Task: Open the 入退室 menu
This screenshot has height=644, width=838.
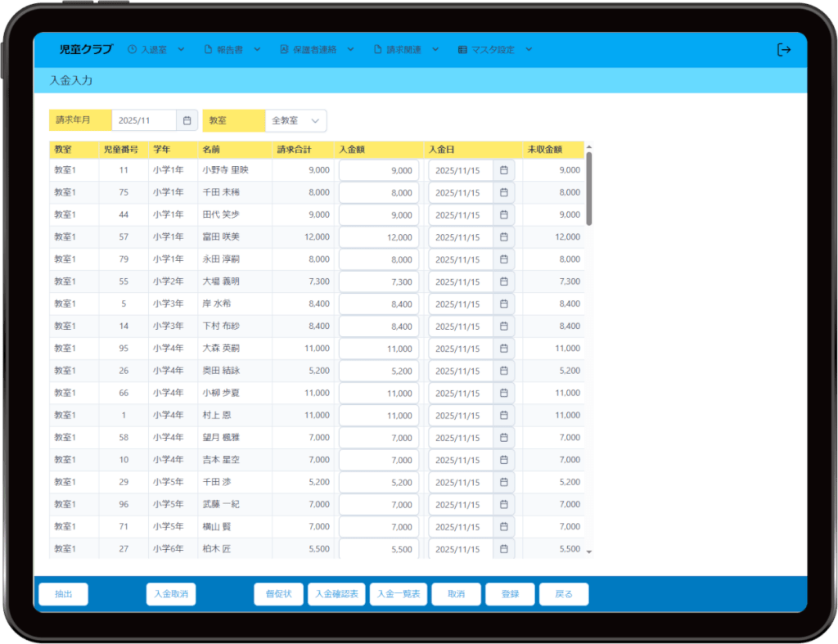Action: coord(156,50)
